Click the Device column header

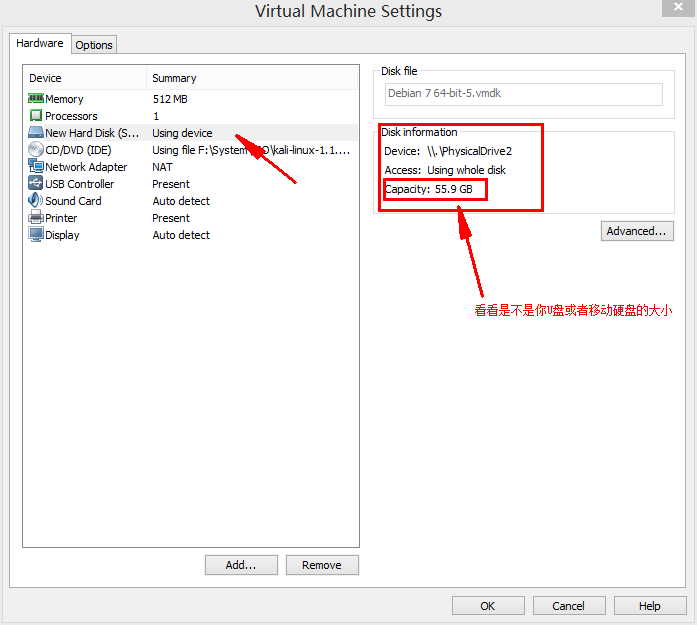(45, 78)
